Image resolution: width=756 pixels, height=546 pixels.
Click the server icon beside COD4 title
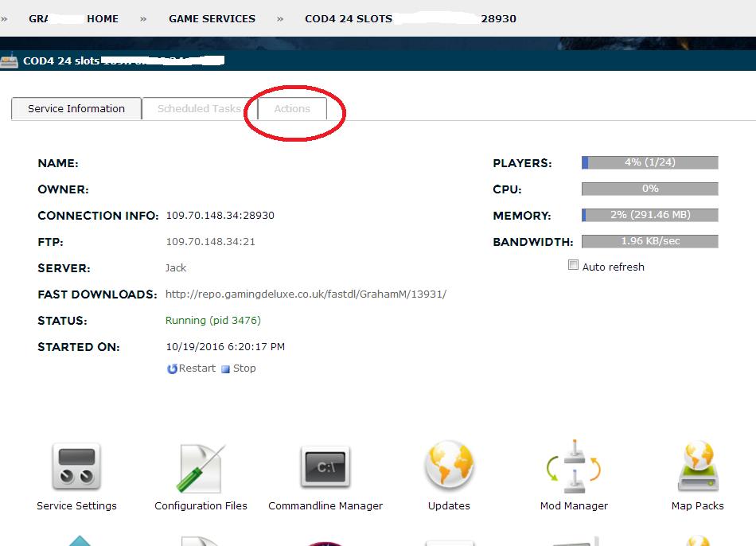[9, 60]
